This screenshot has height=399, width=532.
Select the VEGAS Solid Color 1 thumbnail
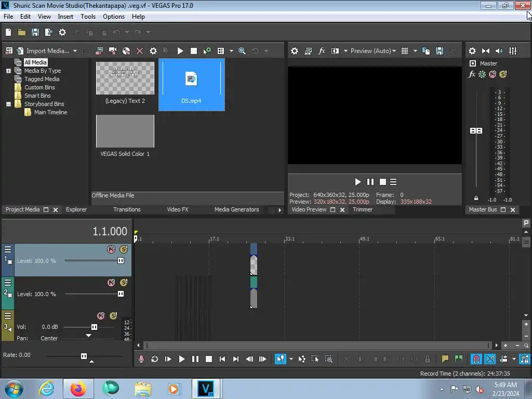[125, 131]
